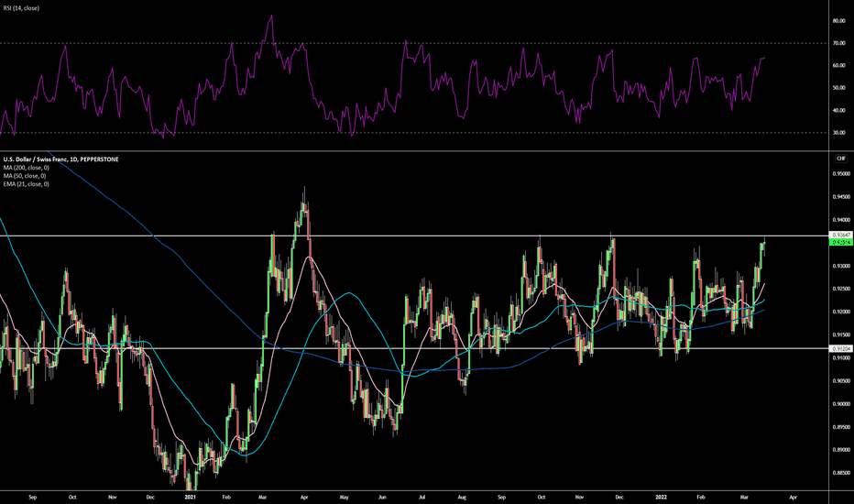Click the first Nov label on time axis
This screenshot has height=504, width=854.
[x=113, y=497]
